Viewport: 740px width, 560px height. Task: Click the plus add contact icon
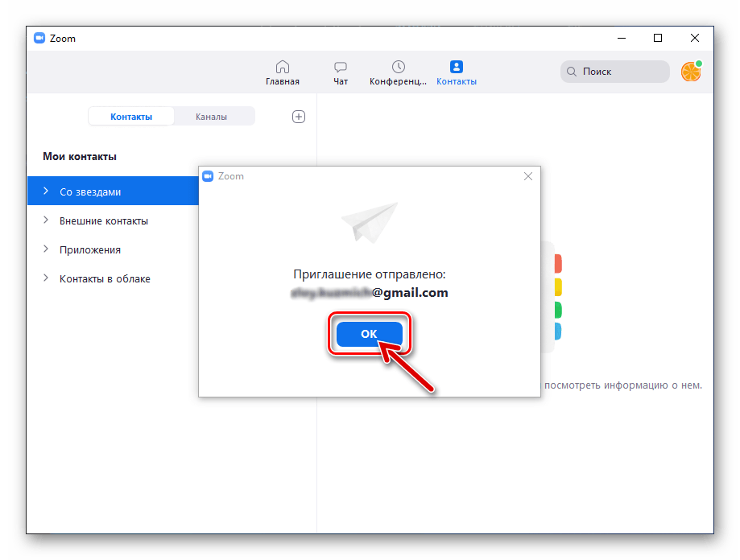298,117
